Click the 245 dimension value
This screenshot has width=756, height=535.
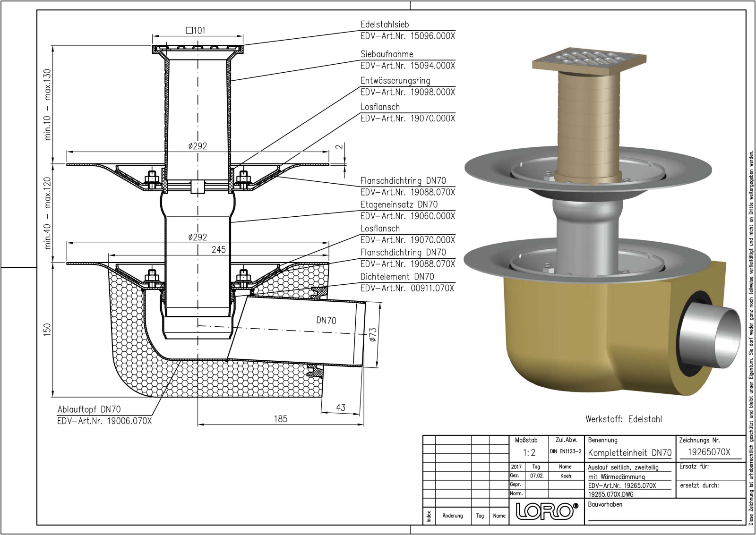tap(218, 249)
